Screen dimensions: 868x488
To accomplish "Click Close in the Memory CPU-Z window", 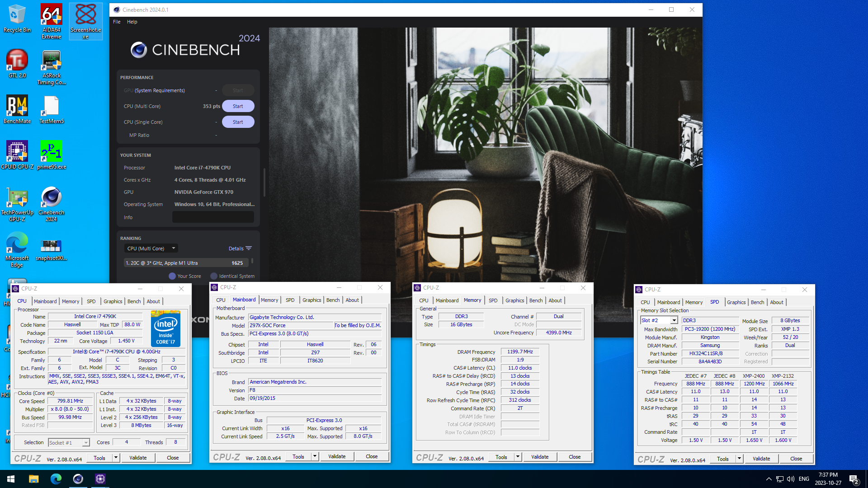I will point(575,457).
